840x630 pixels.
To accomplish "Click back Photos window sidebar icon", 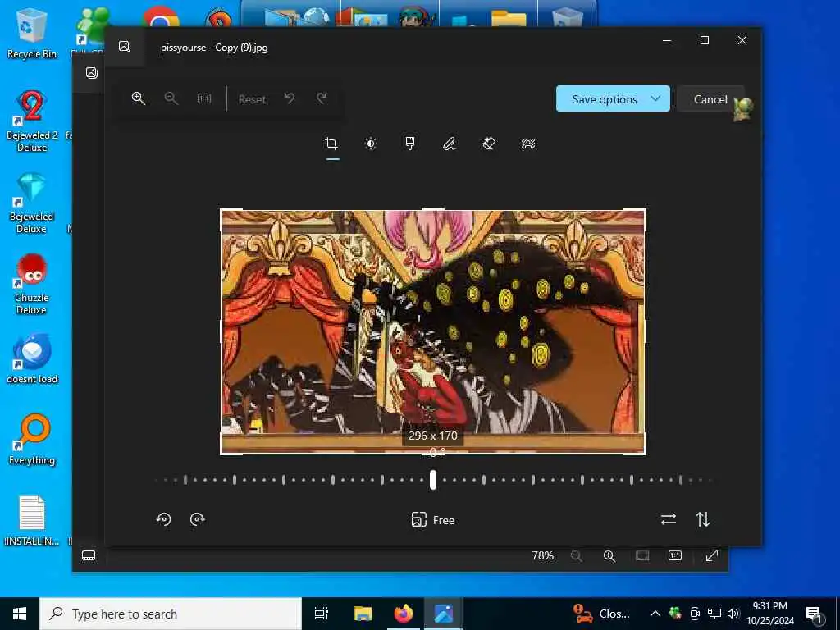I will (92, 73).
